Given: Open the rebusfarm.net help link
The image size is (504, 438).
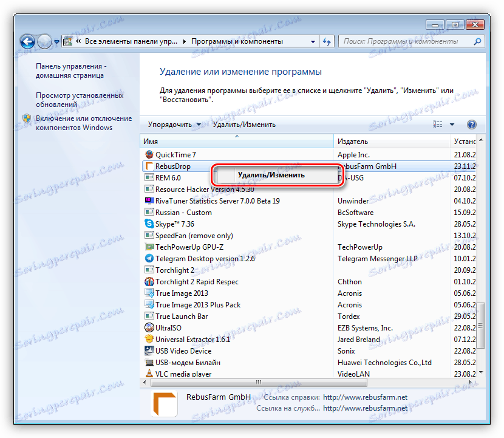Looking at the screenshot, I should [x=365, y=397].
